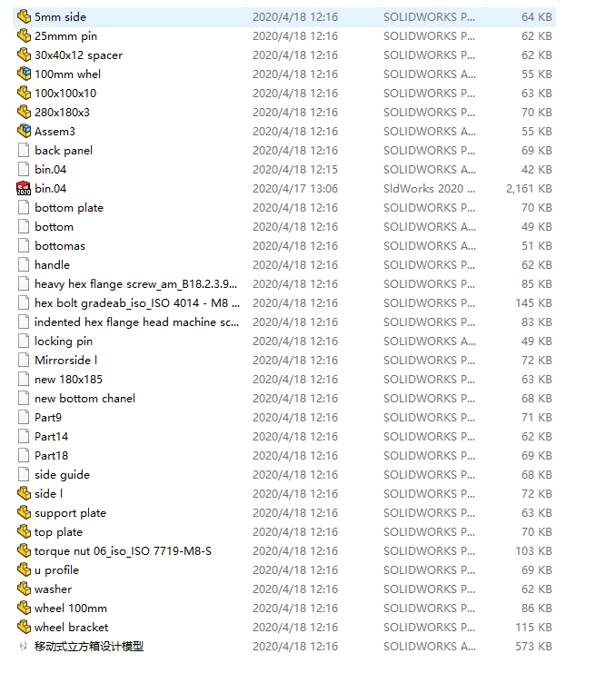Click the 103 KB size cell
Image resolution: width=616 pixels, height=673 pixels.
tap(533, 550)
